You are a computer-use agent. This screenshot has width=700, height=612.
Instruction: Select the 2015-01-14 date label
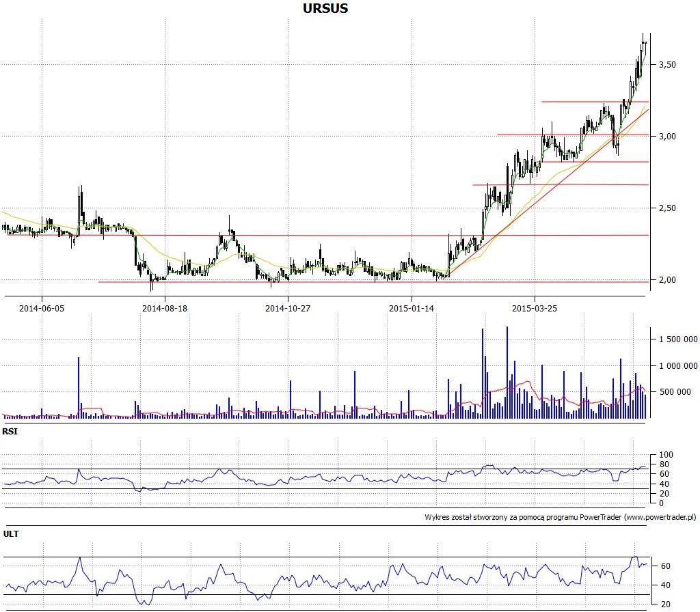pyautogui.click(x=411, y=308)
